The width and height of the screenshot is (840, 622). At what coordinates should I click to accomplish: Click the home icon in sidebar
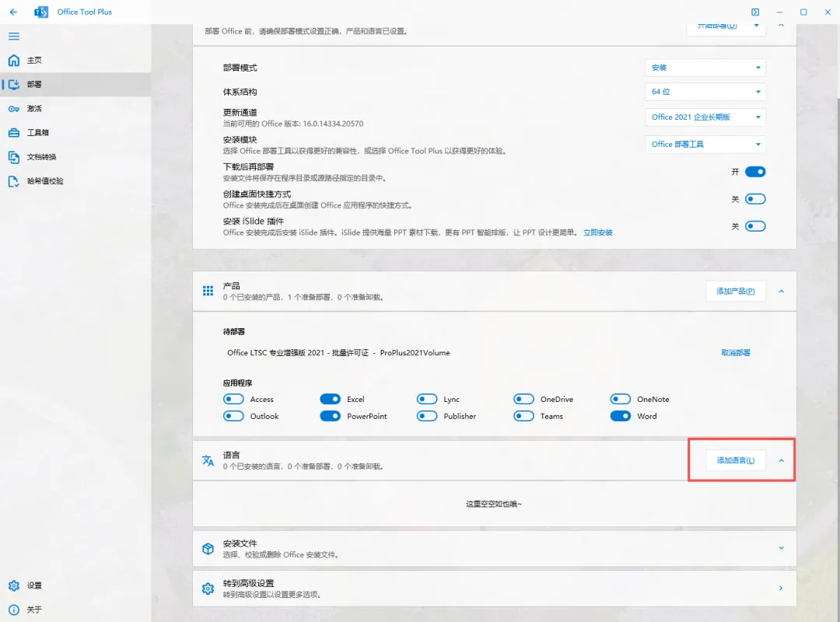pyautogui.click(x=14, y=60)
